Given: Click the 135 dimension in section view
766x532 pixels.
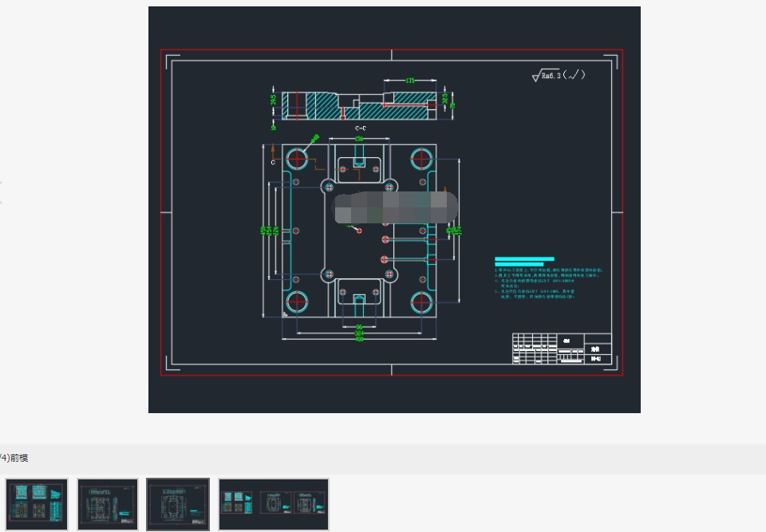Looking at the screenshot, I should (410, 80).
